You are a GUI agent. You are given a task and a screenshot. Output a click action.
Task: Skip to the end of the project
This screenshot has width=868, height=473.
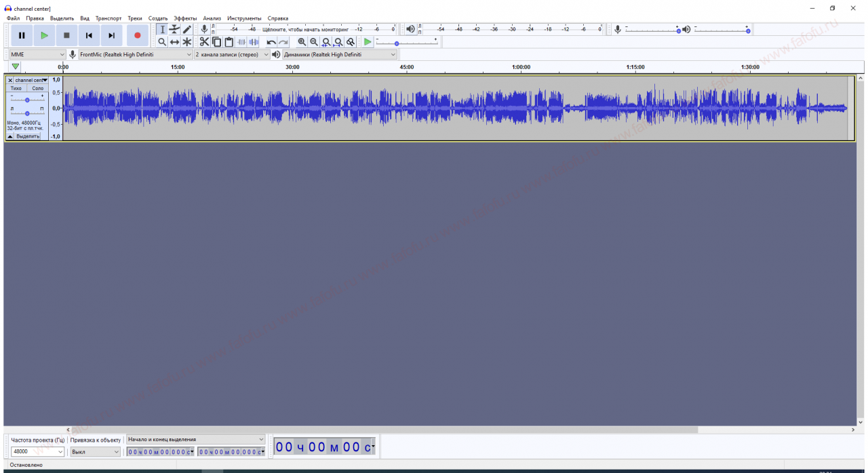coord(111,35)
